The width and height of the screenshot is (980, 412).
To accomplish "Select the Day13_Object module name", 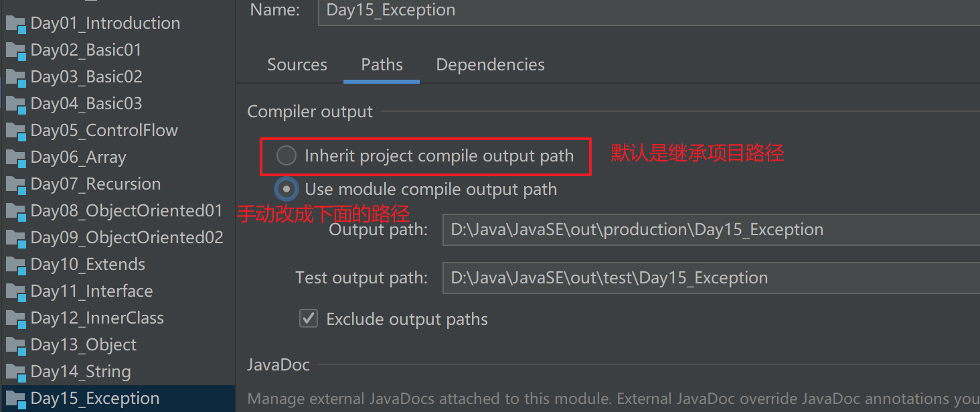I will point(84,345).
